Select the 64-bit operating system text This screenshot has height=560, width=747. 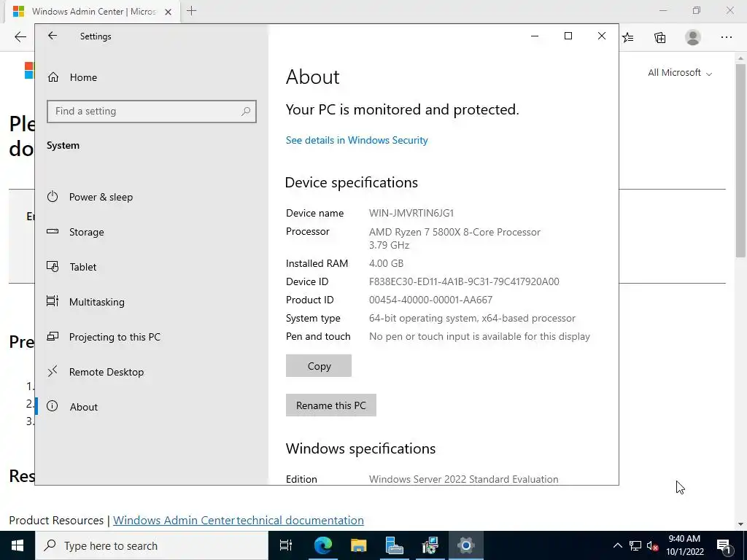[472, 318]
